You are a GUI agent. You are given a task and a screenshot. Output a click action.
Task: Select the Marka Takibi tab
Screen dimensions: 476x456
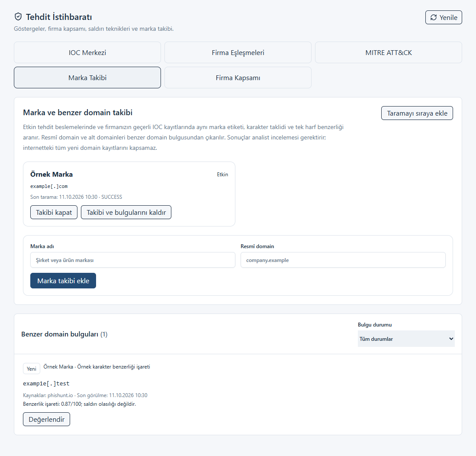(87, 78)
